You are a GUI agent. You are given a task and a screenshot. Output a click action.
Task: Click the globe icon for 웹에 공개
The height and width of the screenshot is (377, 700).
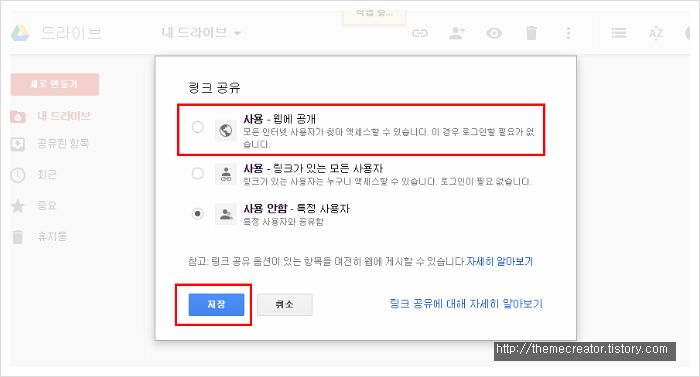coord(226,130)
